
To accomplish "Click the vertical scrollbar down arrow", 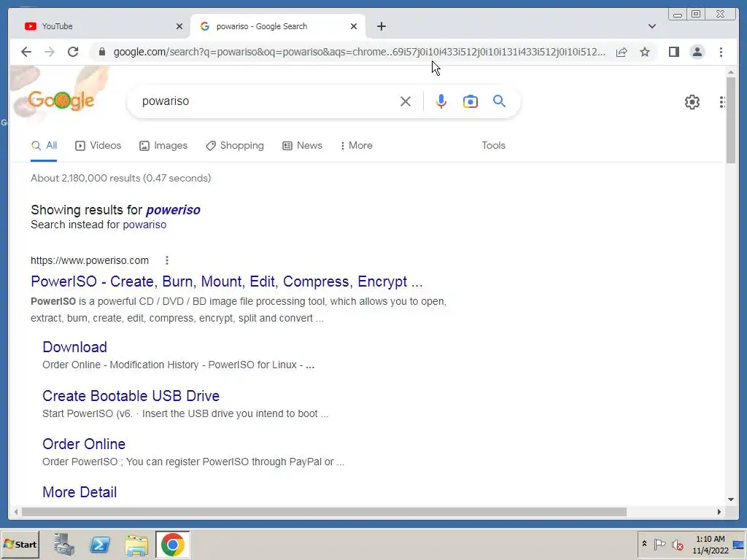I will click(731, 499).
